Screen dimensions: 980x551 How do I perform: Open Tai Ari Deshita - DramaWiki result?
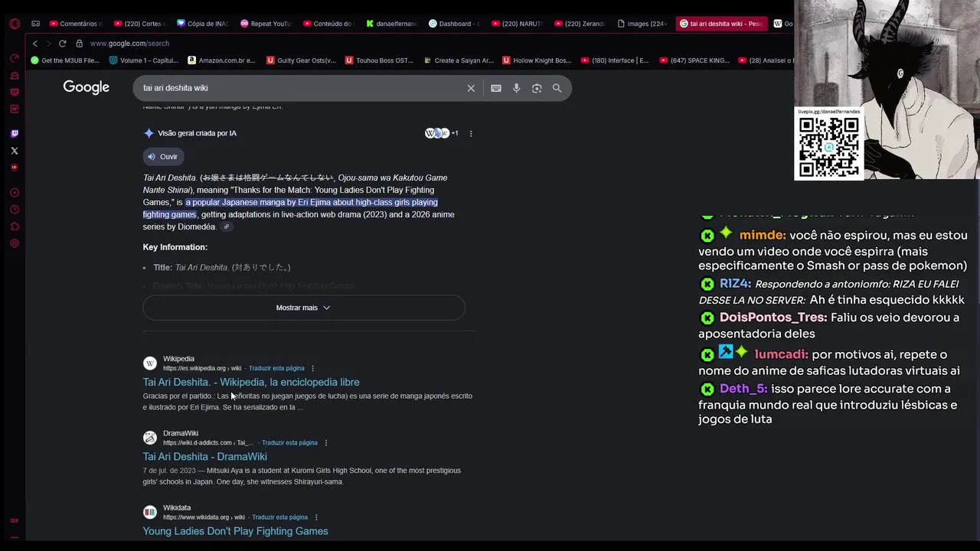[x=204, y=457]
